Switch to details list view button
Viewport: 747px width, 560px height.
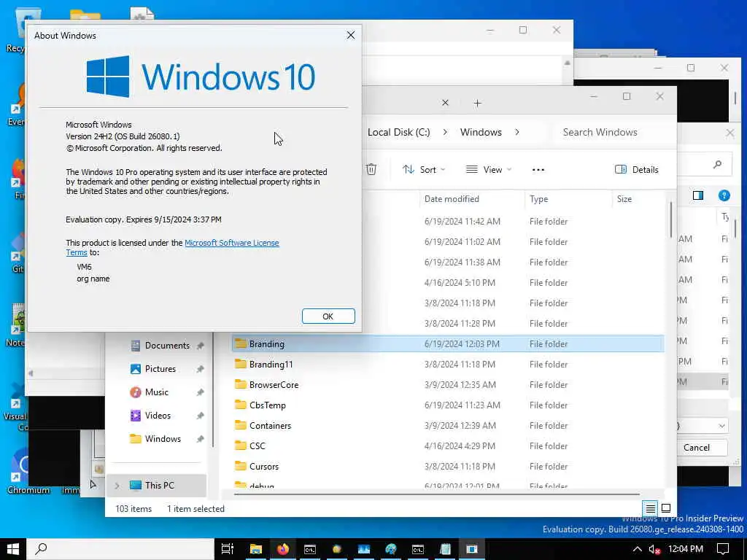pos(650,508)
